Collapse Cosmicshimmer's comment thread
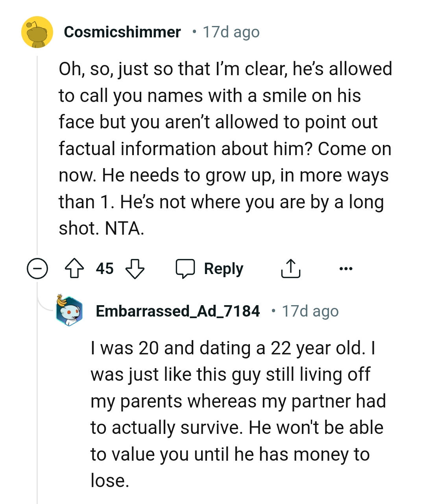The width and height of the screenshot is (425, 504). [x=37, y=269]
